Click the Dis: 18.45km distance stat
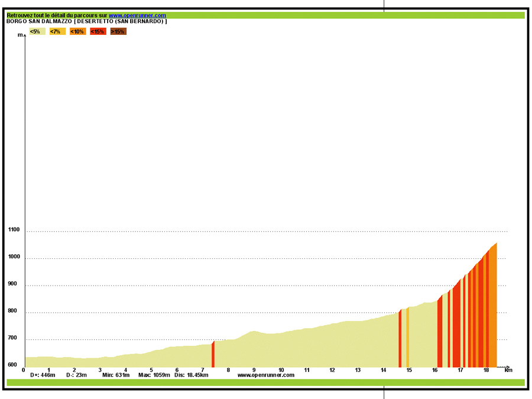This screenshot has height=399, width=532. point(192,375)
